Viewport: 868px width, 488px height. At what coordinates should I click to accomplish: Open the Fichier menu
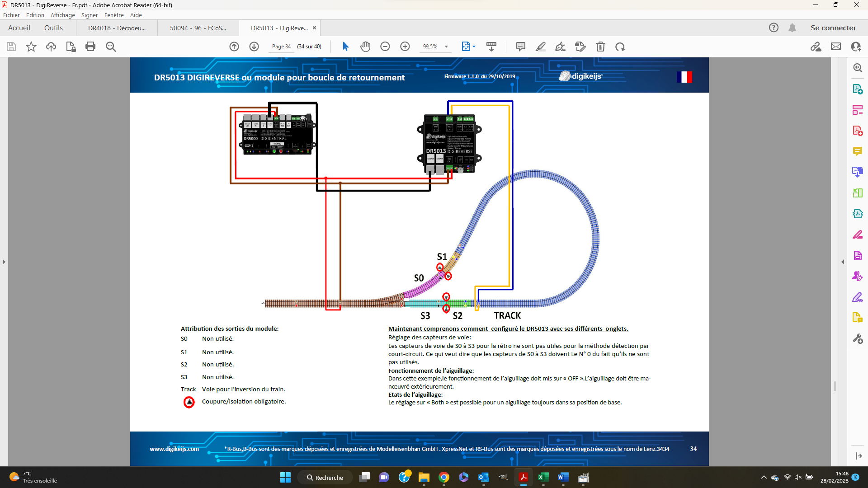click(11, 15)
